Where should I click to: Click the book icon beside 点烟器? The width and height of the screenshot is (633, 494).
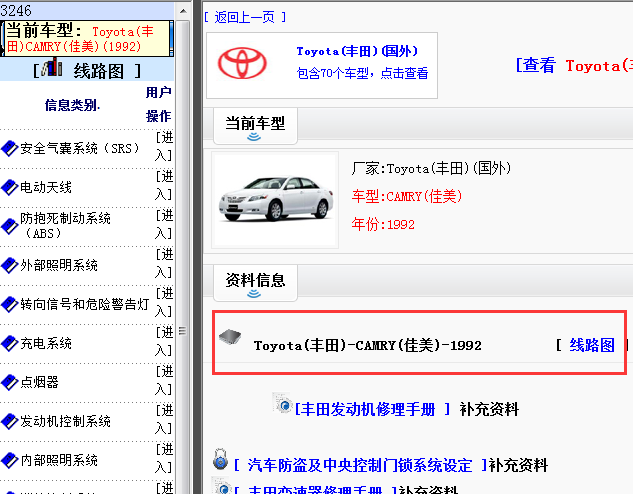click(x=9, y=382)
